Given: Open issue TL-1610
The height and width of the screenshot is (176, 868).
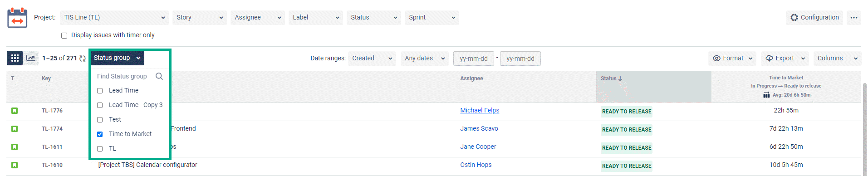Looking at the screenshot, I should tap(52, 165).
